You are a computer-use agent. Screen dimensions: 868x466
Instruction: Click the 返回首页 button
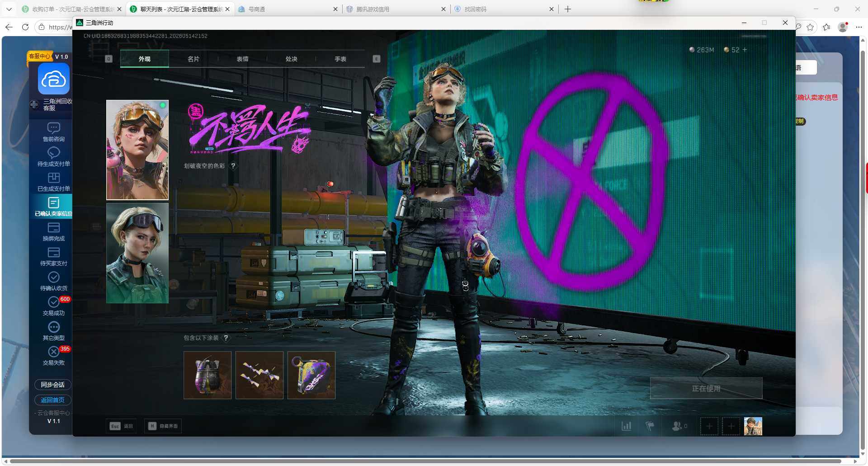[x=53, y=400]
